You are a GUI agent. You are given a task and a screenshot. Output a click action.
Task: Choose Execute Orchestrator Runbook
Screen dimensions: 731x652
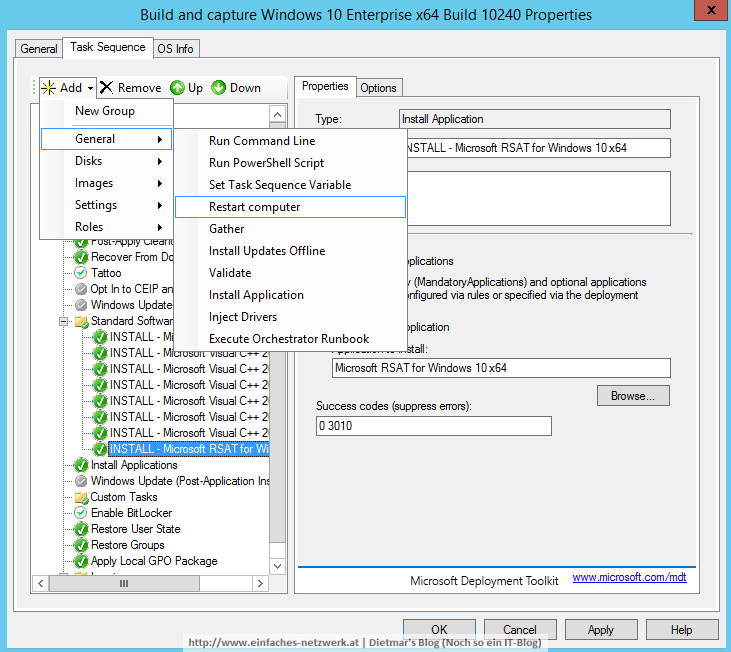(290, 339)
